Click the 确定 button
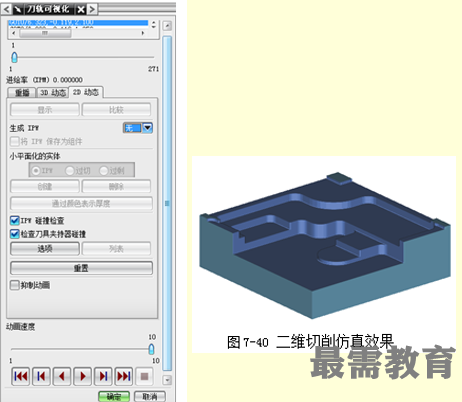 coord(114,396)
